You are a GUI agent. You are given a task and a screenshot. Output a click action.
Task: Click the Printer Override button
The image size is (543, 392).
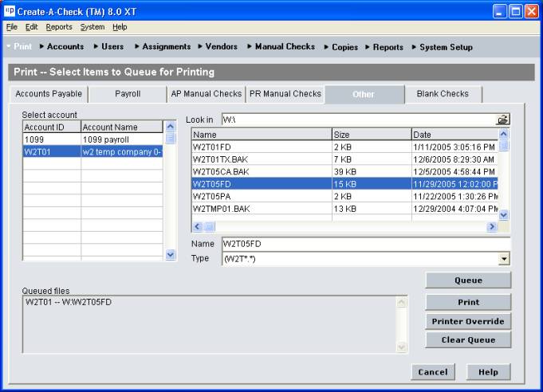[x=468, y=321]
